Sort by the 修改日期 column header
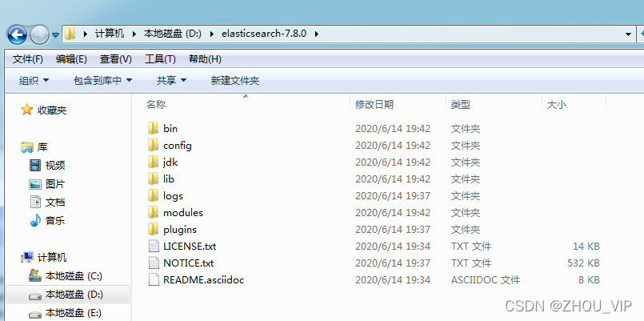Image resolution: width=644 pixels, height=321 pixels. click(x=374, y=104)
